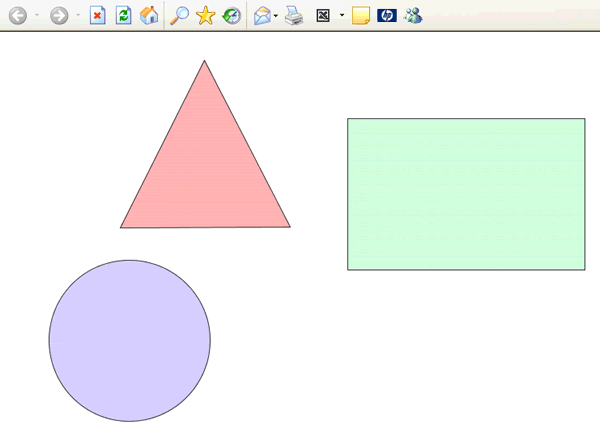
Task: Print the page using printer icon
Action: (x=293, y=15)
